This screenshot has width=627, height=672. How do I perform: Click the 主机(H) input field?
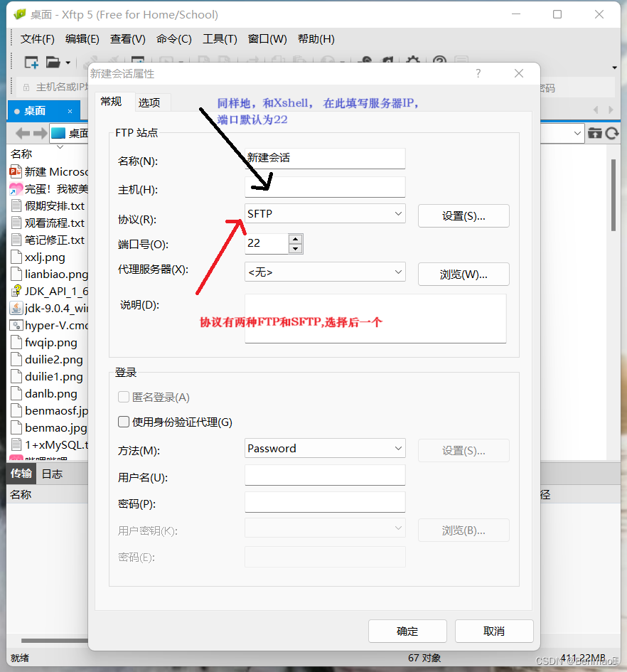[x=325, y=187]
